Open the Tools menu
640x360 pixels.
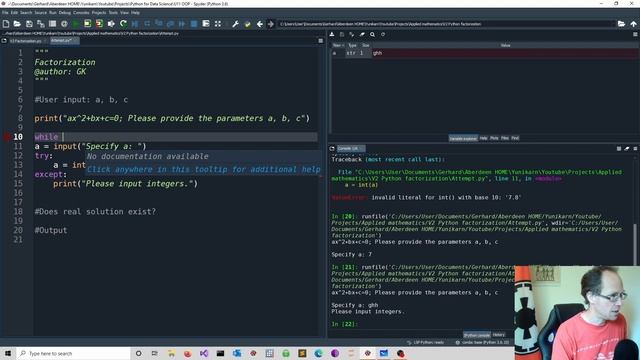(113, 13)
